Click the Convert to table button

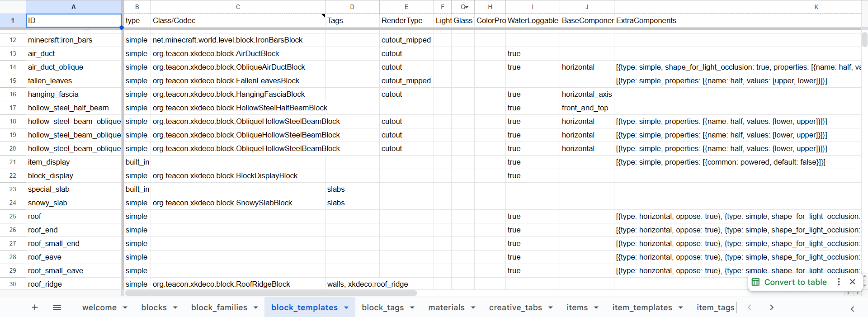795,282
